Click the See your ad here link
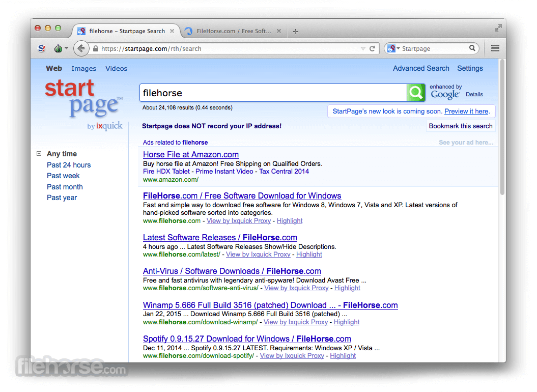Viewport: 537px width, 392px height. tap(466, 142)
